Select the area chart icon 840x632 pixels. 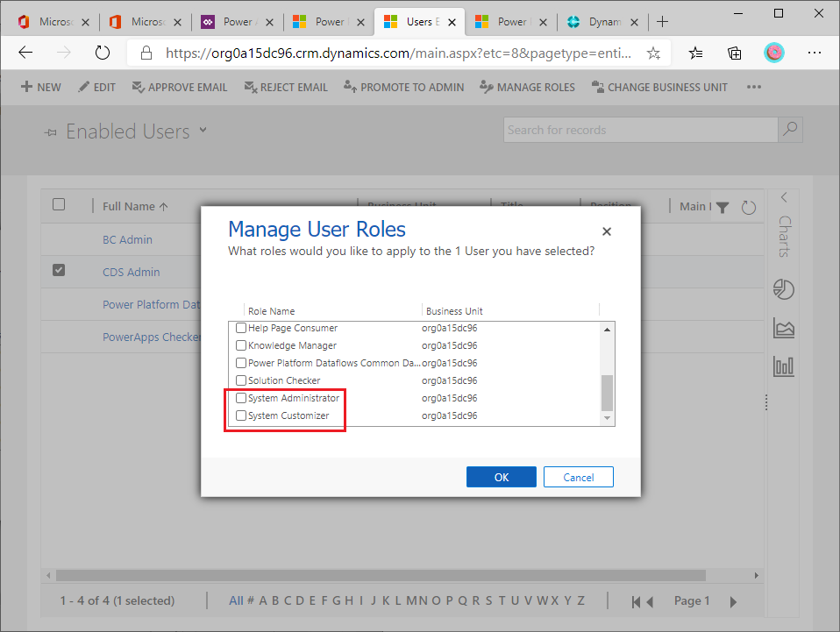click(x=784, y=328)
